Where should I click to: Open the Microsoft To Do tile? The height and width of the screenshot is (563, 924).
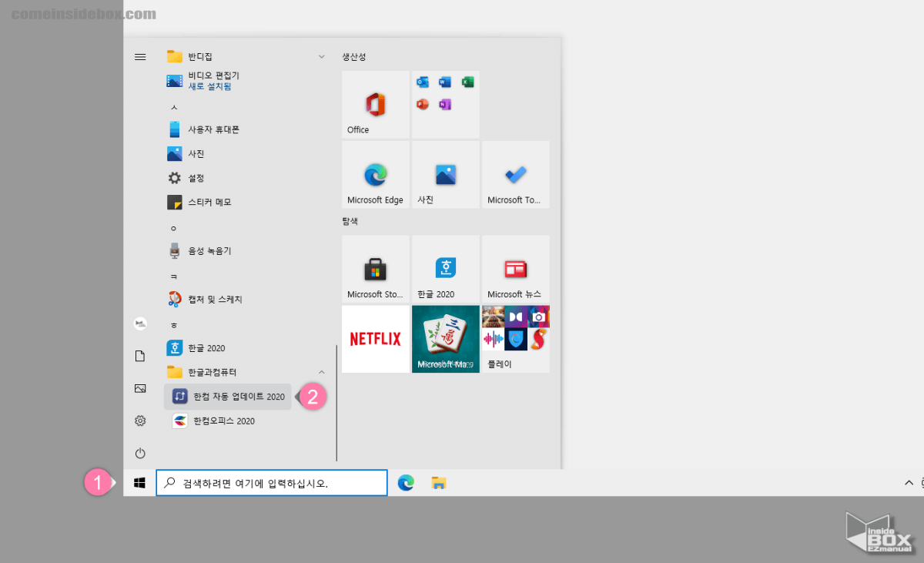click(x=516, y=175)
